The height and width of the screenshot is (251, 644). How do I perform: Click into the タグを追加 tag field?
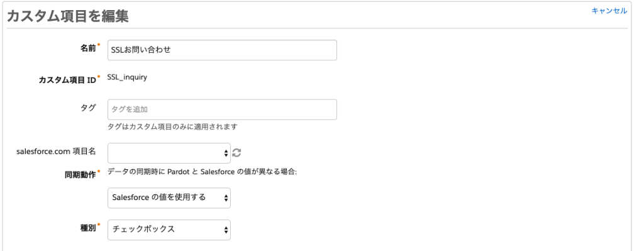[222, 109]
